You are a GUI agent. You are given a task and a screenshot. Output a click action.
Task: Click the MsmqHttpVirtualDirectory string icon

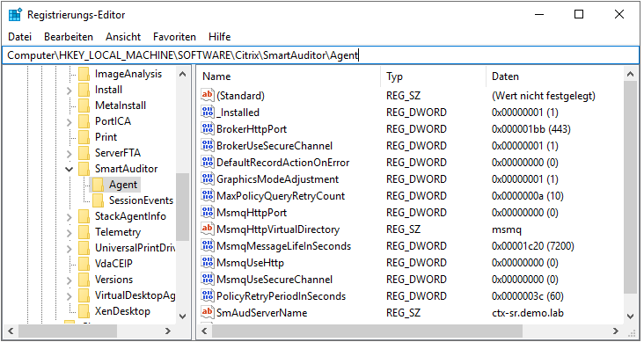click(208, 229)
